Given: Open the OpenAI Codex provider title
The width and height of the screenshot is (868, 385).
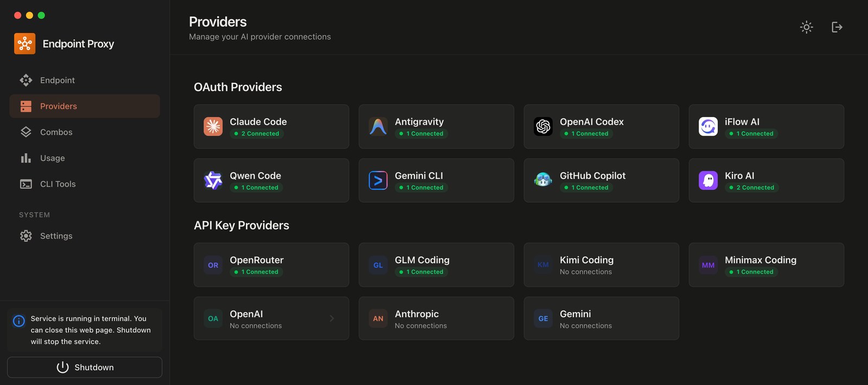Looking at the screenshot, I should (x=592, y=122).
